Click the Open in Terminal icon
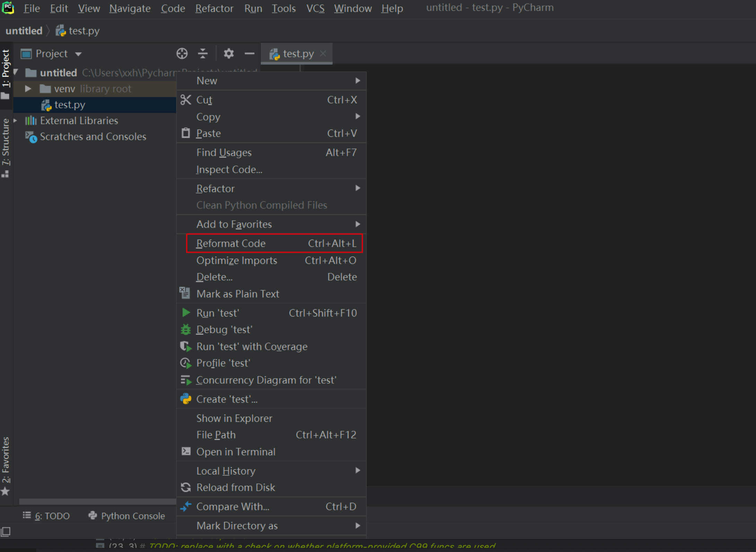Image resolution: width=756 pixels, height=552 pixels. pyautogui.click(x=186, y=451)
